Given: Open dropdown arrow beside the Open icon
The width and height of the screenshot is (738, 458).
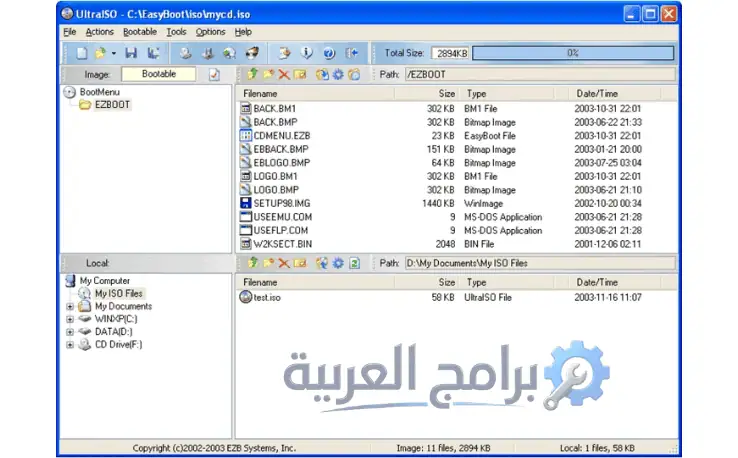Looking at the screenshot, I should (113, 53).
